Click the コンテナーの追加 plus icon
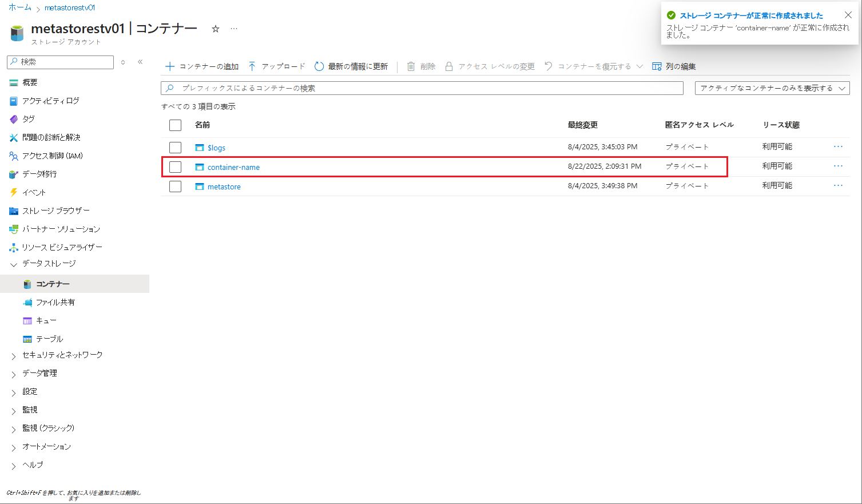The height and width of the screenshot is (504, 862). (170, 66)
